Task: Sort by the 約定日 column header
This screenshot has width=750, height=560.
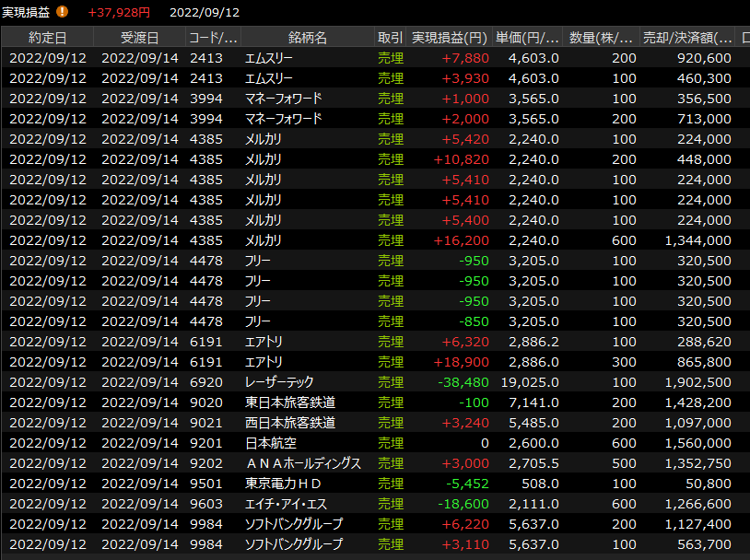Action: click(x=47, y=37)
